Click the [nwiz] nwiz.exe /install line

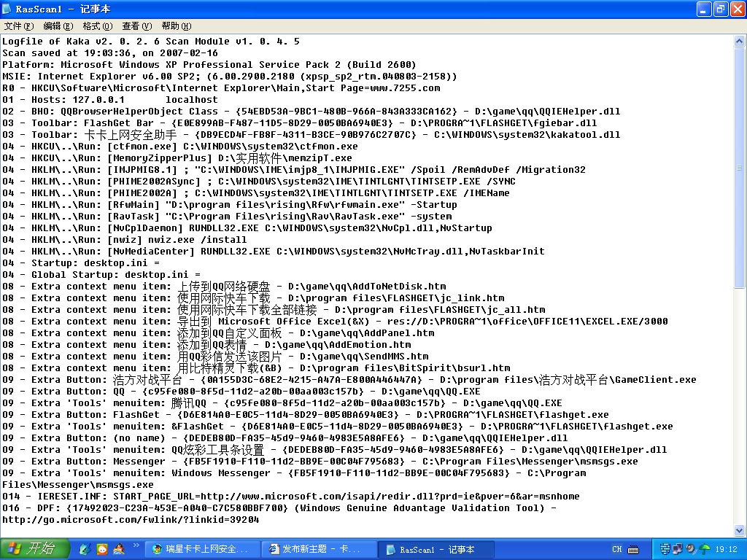(x=124, y=239)
